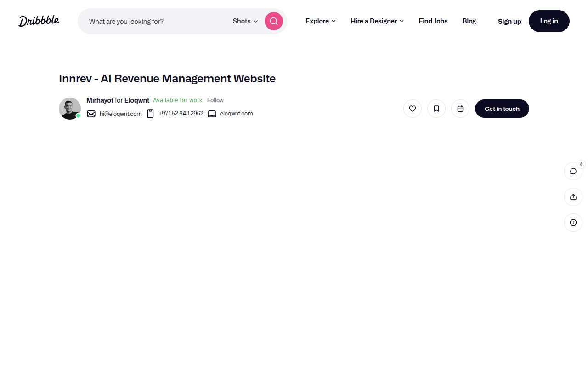Follow the designer Mirhayot
The height and width of the screenshot is (368, 588).
click(x=215, y=100)
